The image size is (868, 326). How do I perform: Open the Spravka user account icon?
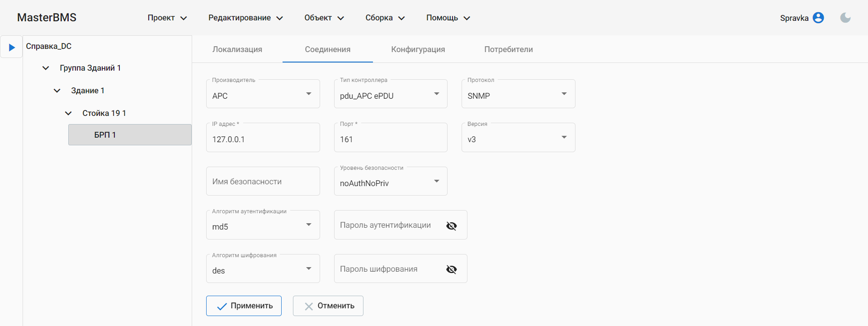tap(818, 18)
